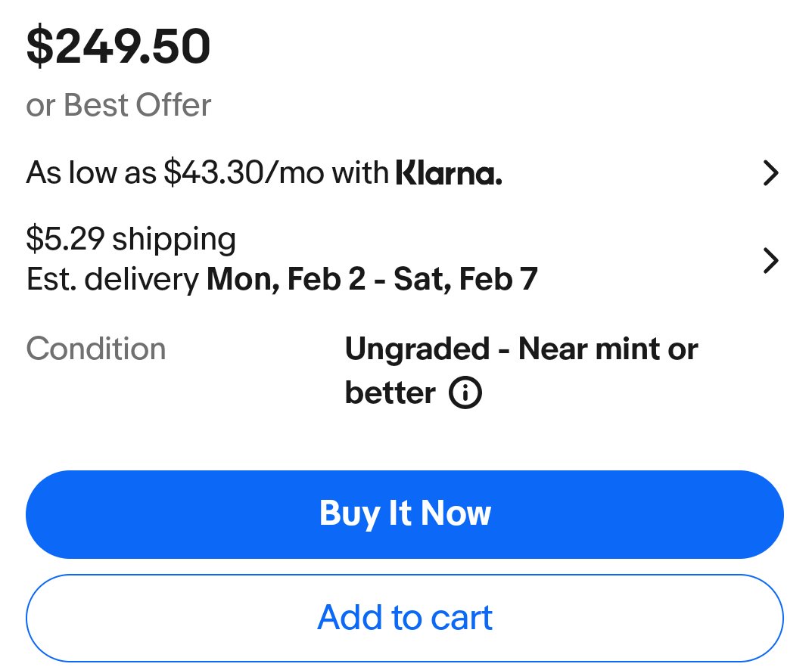Select the Ungraded - Near mint condition text
Screen dimensions: 812x670
click(521, 350)
